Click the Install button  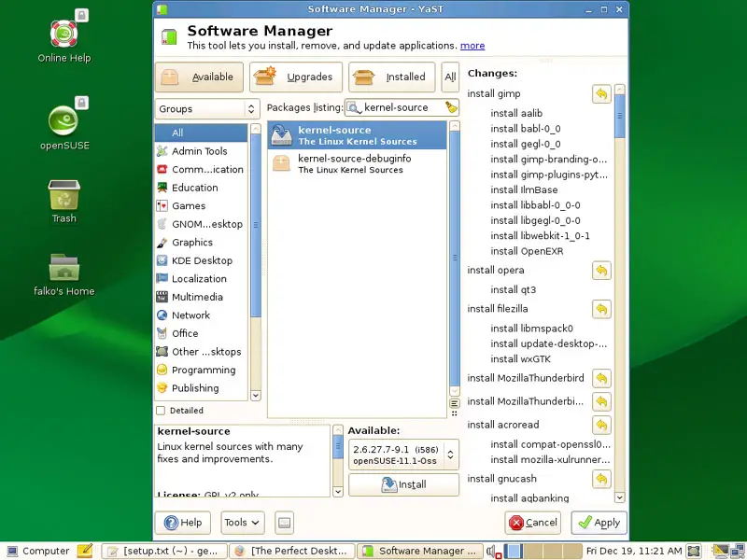[x=403, y=484]
